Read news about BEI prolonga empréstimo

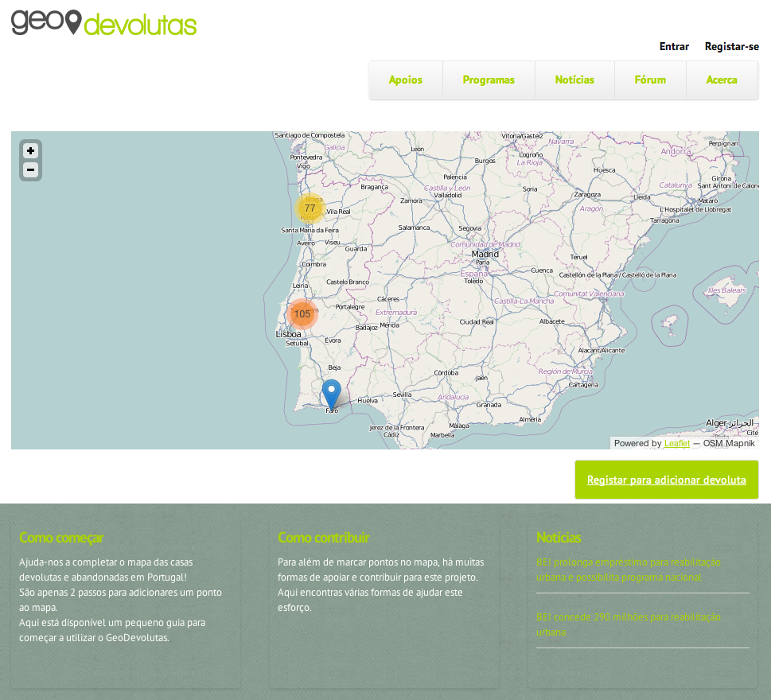click(x=629, y=570)
